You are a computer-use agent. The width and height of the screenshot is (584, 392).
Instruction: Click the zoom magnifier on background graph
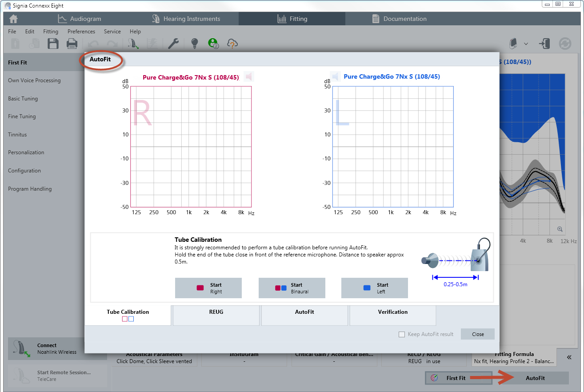560,229
